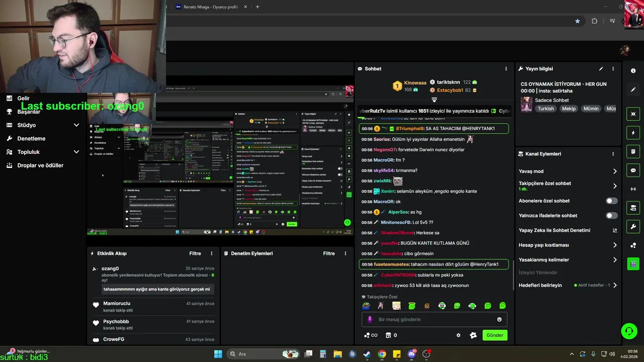Open the Sohbet panel three-dot menu
This screenshot has height=362, width=644.
point(506,69)
